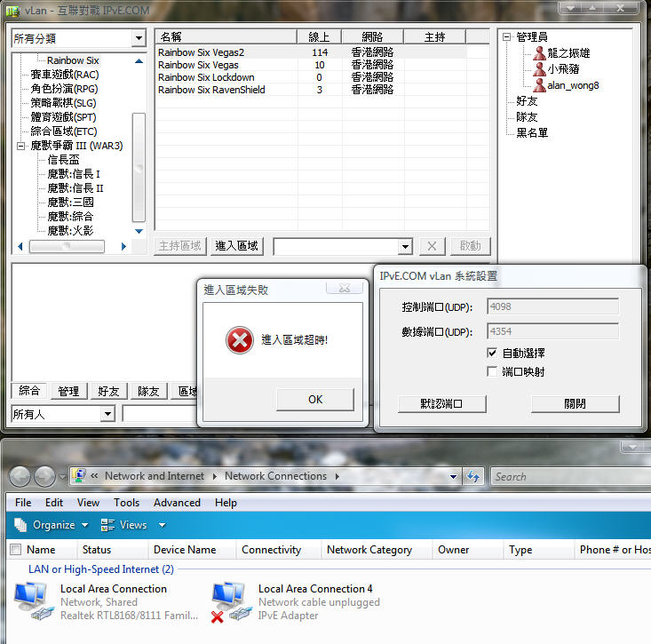651x644 pixels.
Task: Click the category tree horizontal scrollbar thumb
Action: click(67, 247)
